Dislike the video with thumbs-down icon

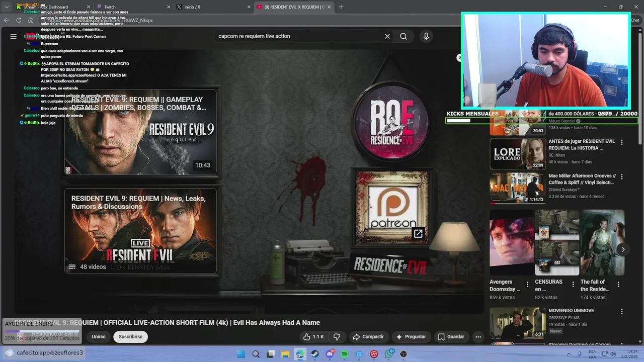click(x=337, y=337)
